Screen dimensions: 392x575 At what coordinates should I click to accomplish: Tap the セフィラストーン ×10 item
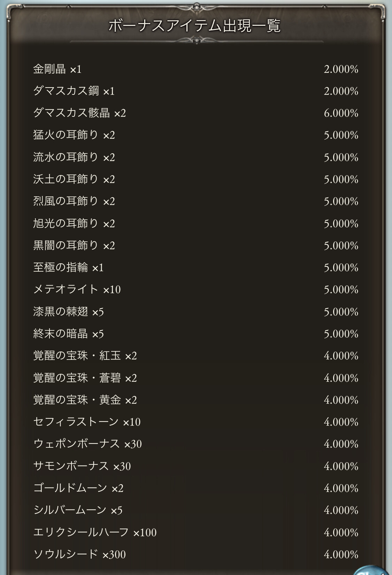point(87,422)
